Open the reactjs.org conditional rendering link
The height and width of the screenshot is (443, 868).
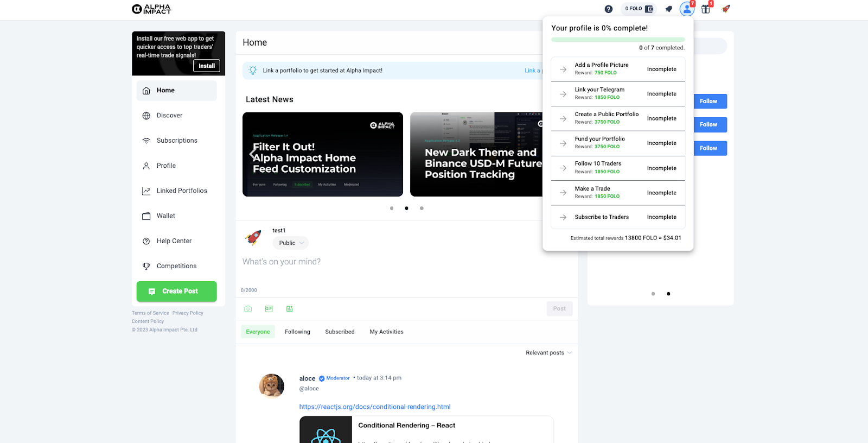(x=375, y=407)
